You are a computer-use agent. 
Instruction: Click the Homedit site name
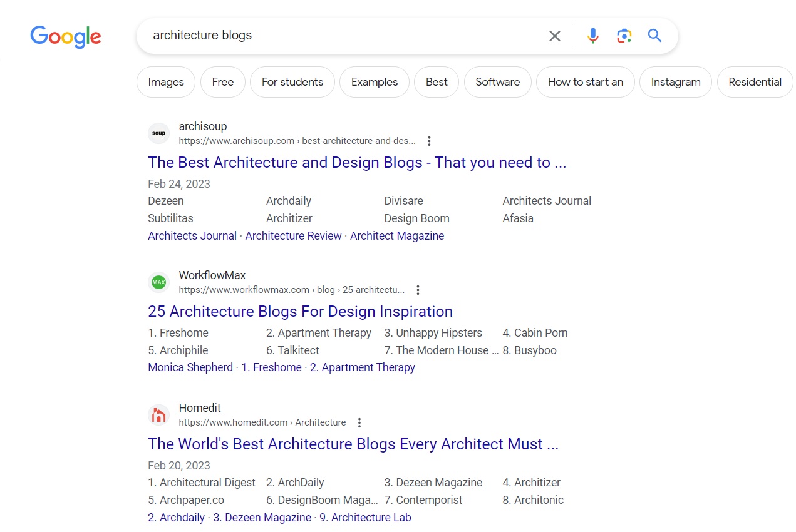coord(200,408)
